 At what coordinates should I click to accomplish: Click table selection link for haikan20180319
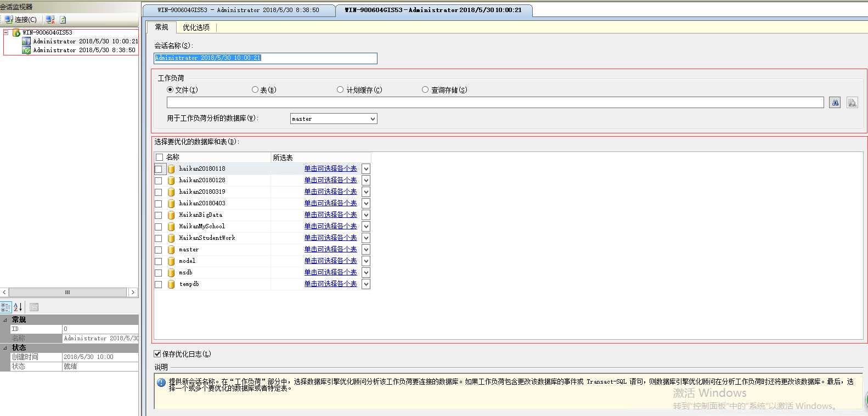330,192
